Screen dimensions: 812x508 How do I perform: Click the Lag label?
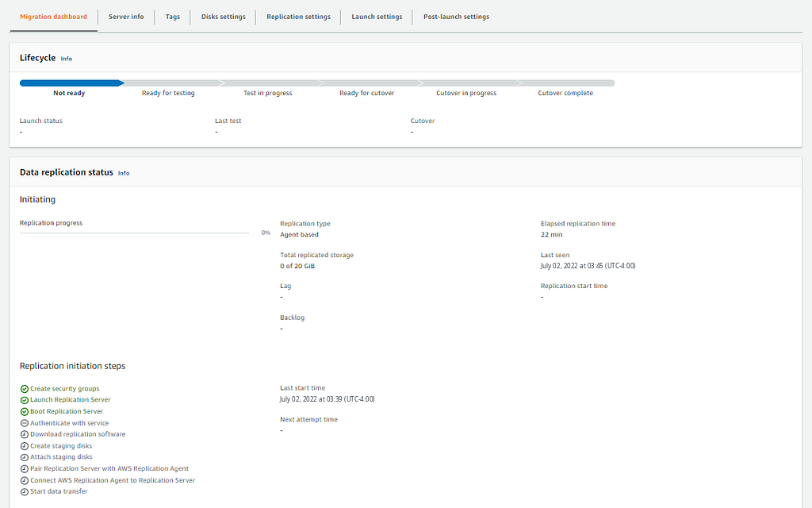click(285, 286)
